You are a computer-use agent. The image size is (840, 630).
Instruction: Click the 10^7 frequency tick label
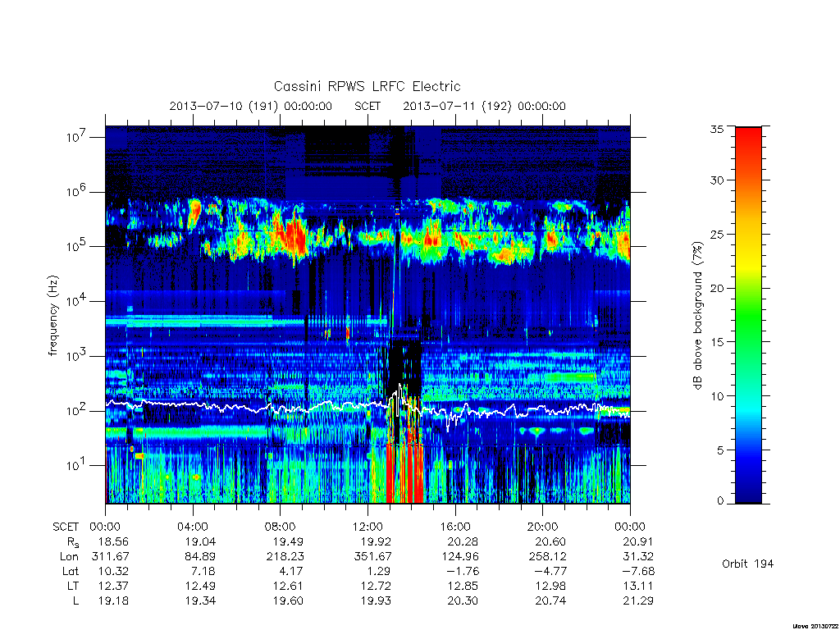click(76, 136)
